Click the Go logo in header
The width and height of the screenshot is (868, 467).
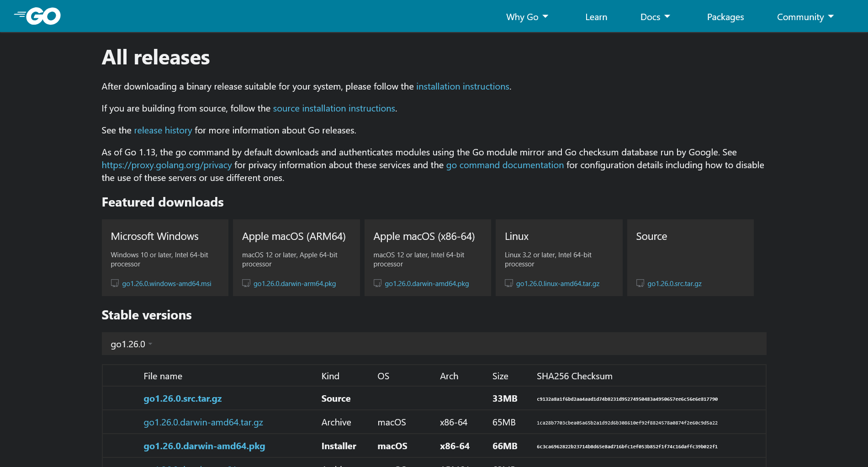[x=37, y=16]
